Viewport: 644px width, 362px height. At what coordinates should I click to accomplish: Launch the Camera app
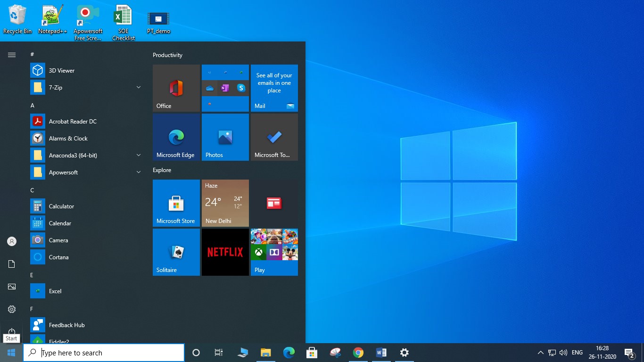pos(86,240)
